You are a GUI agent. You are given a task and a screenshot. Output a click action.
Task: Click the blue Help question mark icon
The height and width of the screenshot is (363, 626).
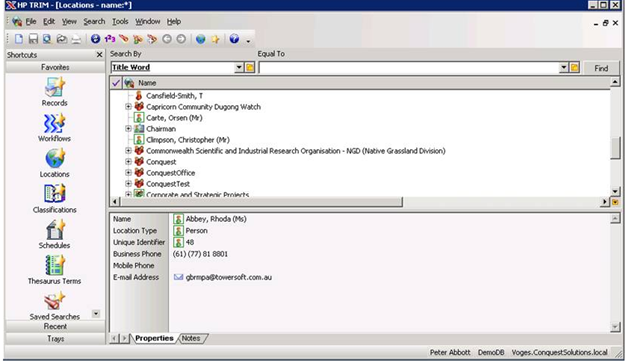(x=234, y=39)
